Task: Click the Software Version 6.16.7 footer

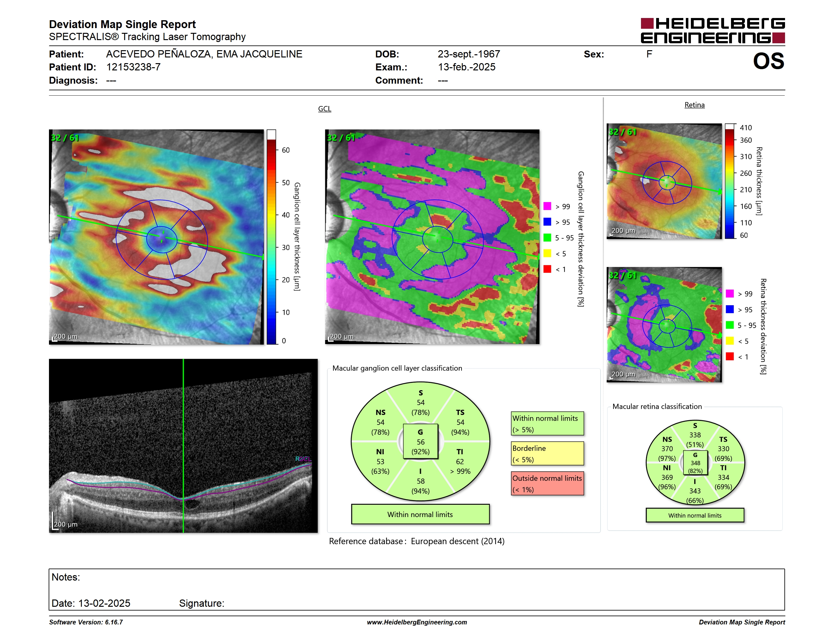Action: tap(86, 622)
